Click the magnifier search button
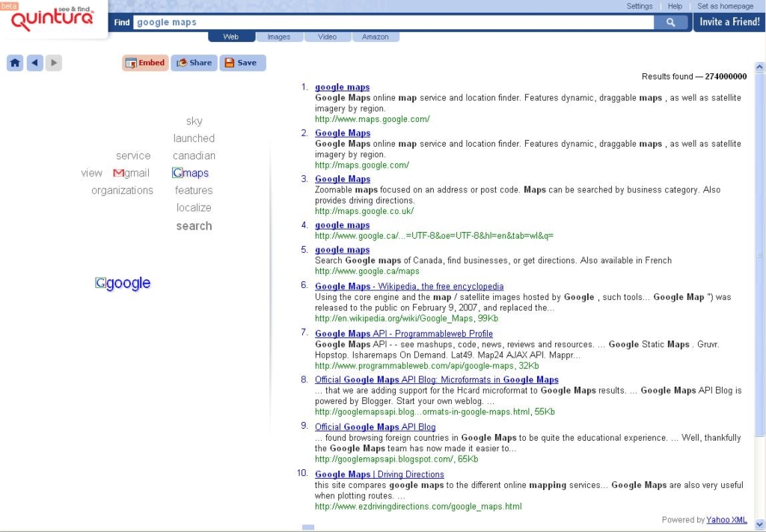766x532 pixels. point(671,22)
